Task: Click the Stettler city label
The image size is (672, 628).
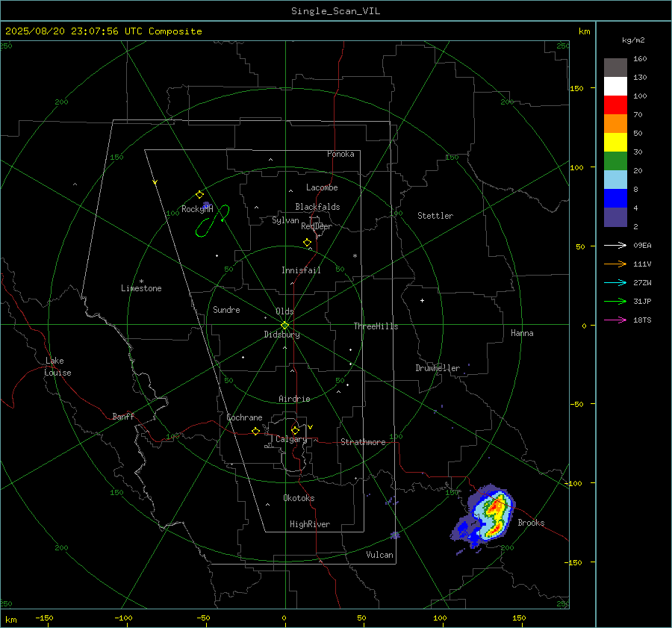Action: (435, 216)
